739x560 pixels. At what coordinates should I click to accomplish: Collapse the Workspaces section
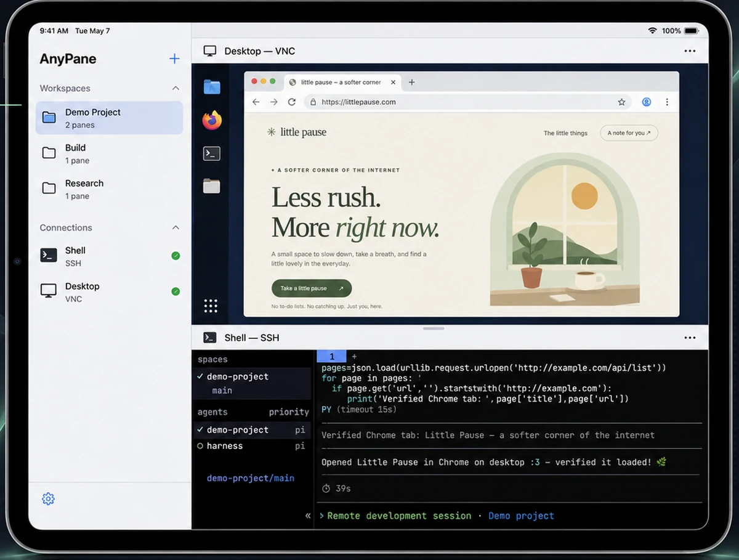pyautogui.click(x=176, y=88)
